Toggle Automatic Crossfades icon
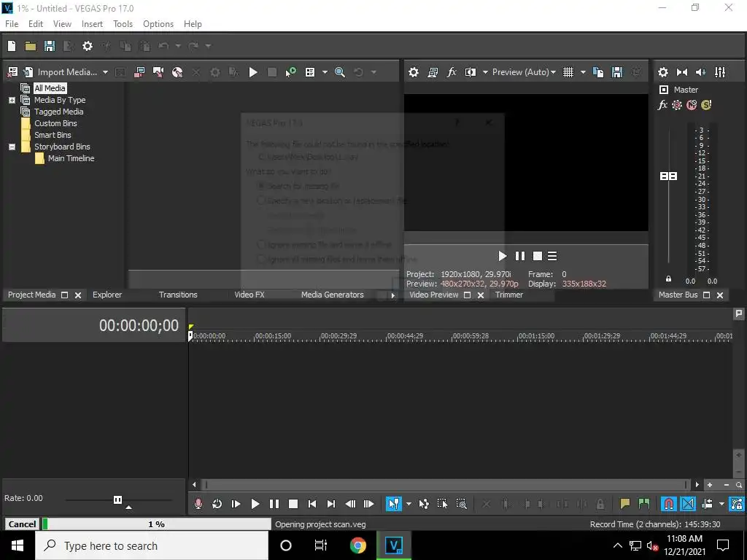This screenshot has height=560, width=747. 687,504
